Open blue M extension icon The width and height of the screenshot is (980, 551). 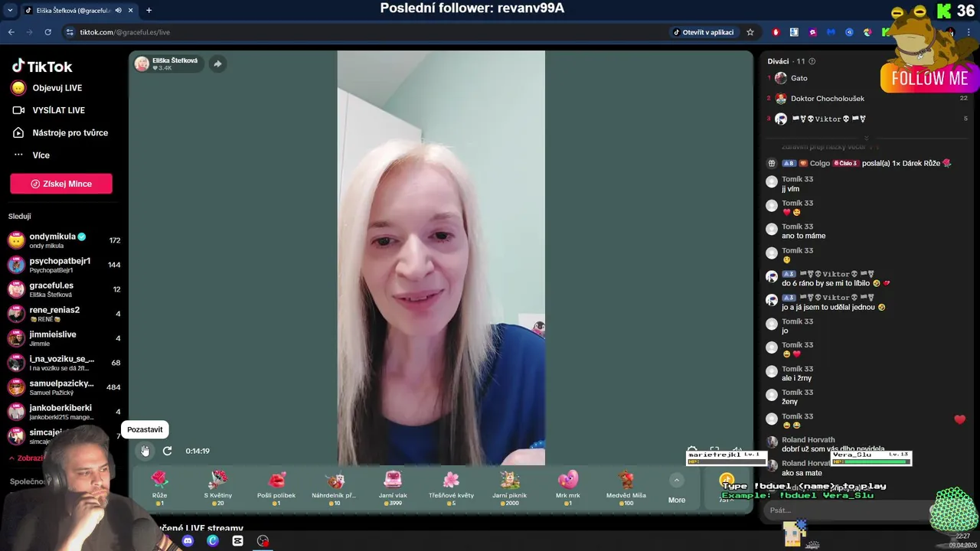831,32
